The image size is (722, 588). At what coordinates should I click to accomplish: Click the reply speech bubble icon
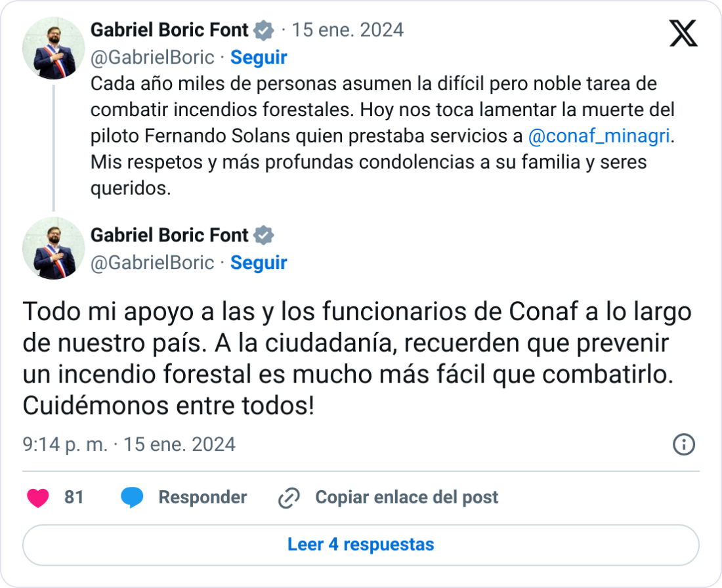131,497
